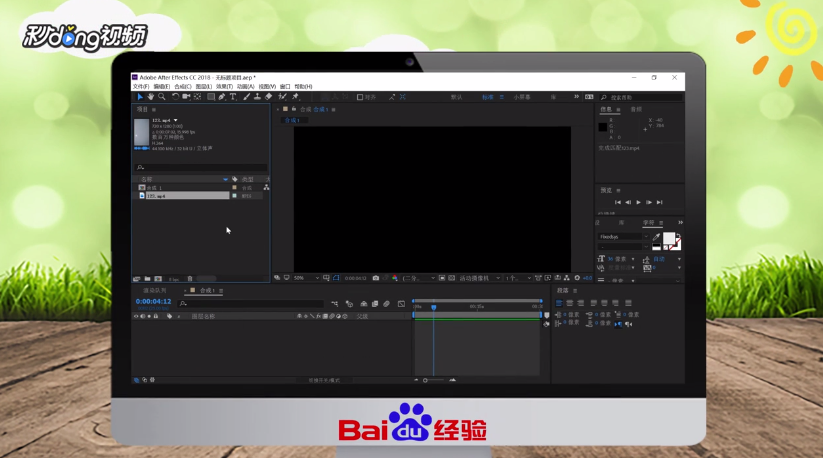Click the white fill color swatch

669,239
